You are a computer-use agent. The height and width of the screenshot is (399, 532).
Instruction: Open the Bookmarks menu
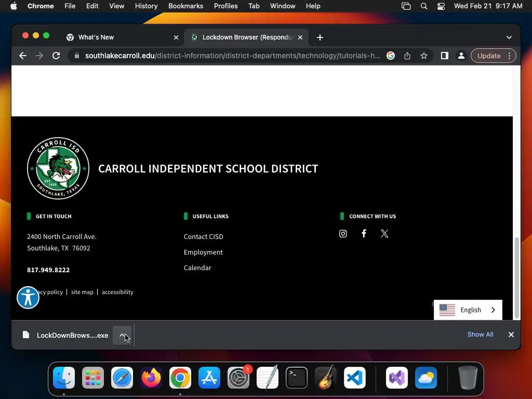click(x=185, y=6)
